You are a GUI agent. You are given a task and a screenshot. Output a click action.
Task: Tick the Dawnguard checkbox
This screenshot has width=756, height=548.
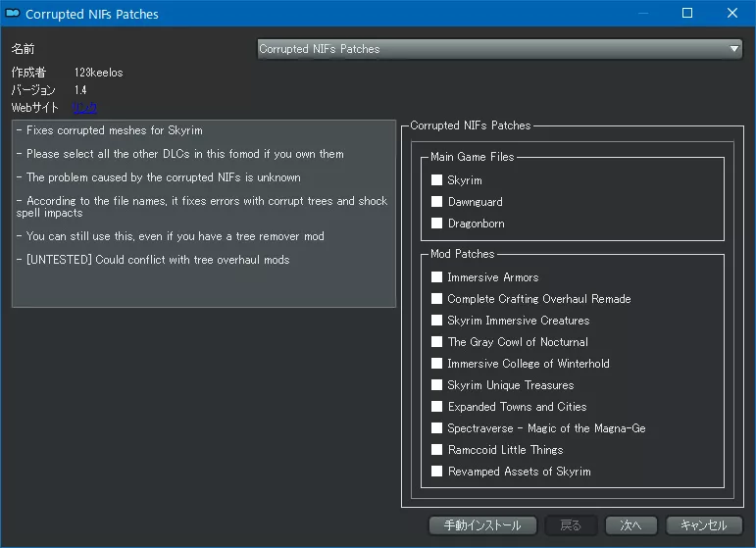[436, 202]
